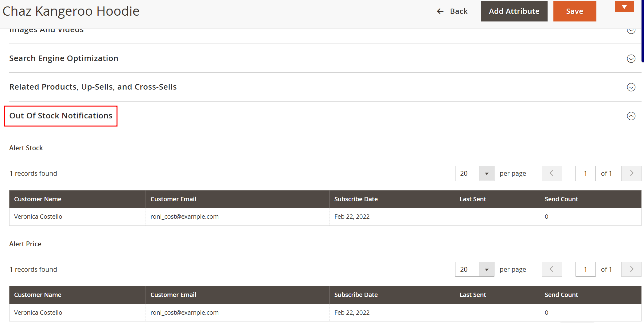
Task: Expand Images And Videos section chevron
Action: point(631,31)
